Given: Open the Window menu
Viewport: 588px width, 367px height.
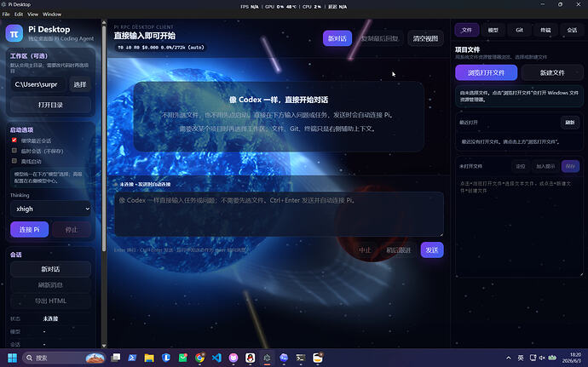Looking at the screenshot, I should pyautogui.click(x=52, y=14).
